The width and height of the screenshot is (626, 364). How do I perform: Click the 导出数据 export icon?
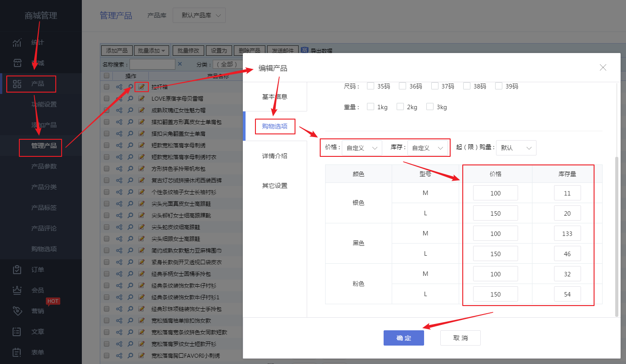click(x=304, y=50)
